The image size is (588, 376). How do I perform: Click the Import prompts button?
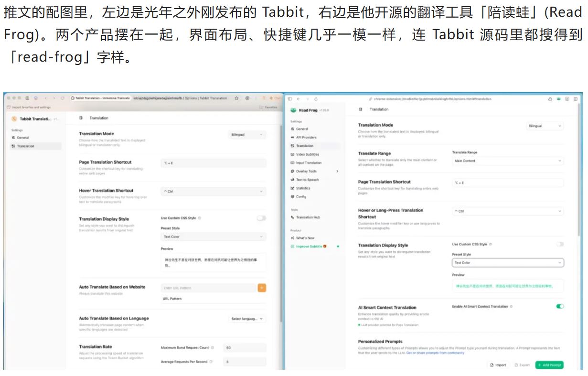498,365
